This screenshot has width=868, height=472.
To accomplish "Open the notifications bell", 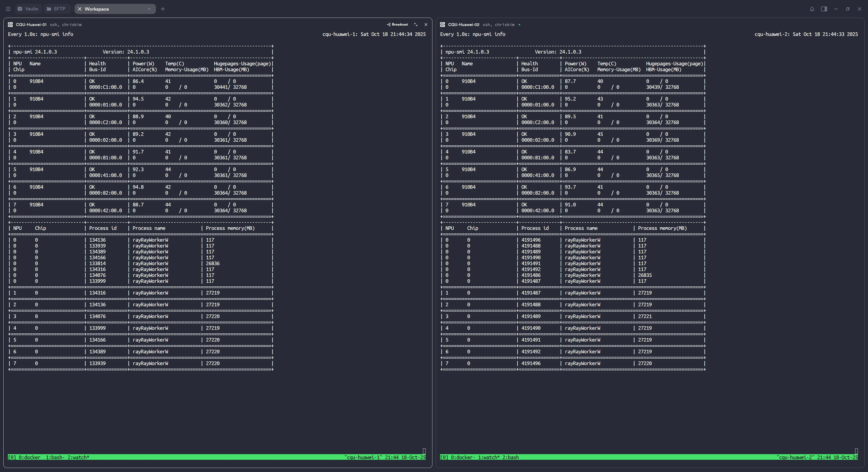I will tap(812, 9).
